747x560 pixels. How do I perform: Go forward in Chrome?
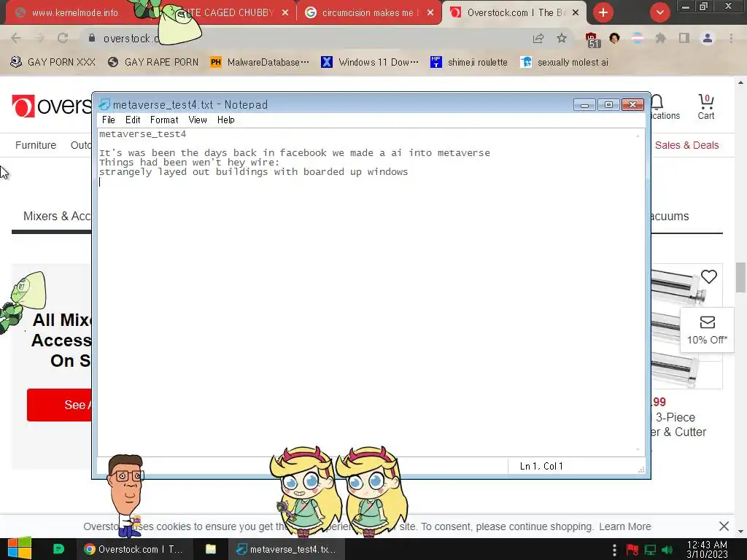pos(39,38)
